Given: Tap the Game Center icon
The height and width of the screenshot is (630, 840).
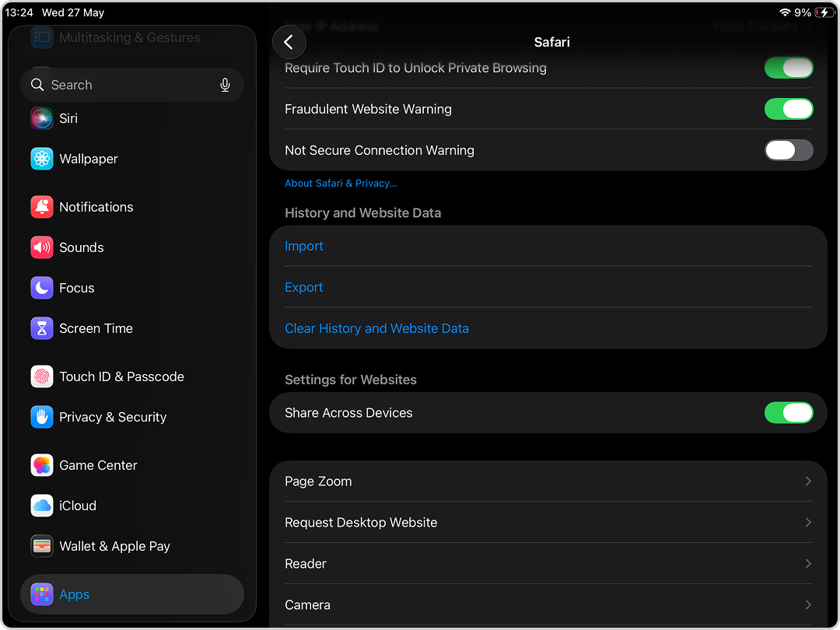Looking at the screenshot, I should (42, 465).
